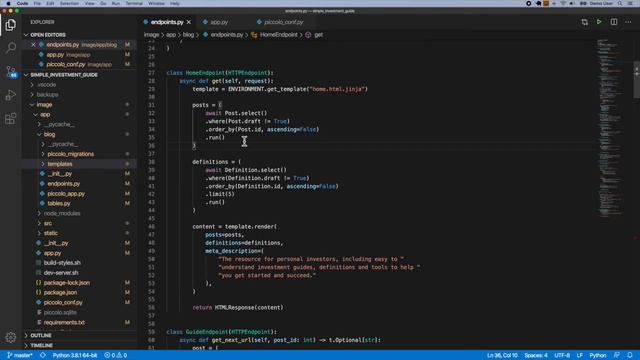Open the Terminal menu

(134, 3)
